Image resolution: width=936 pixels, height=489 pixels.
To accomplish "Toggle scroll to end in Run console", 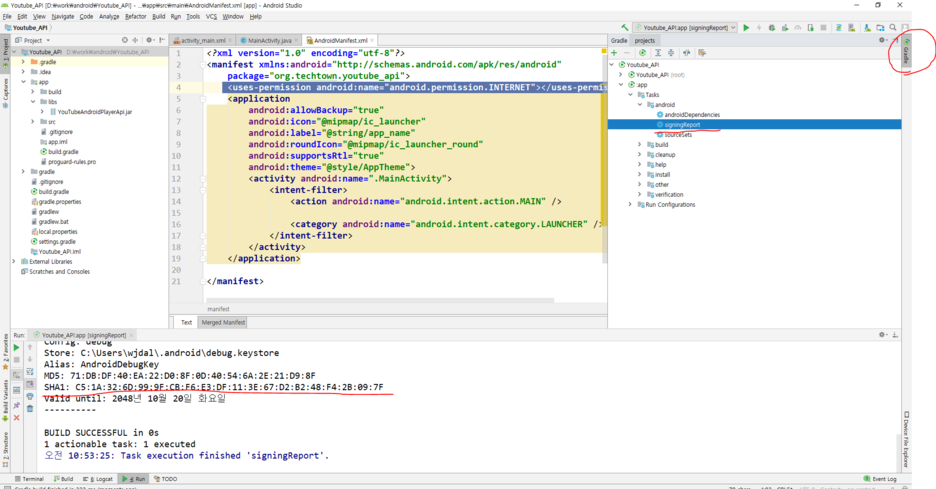I will click(30, 384).
